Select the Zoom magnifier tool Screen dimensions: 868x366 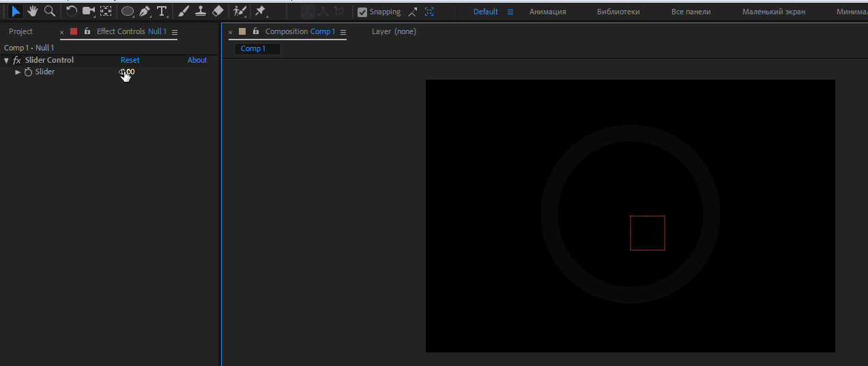coord(49,11)
